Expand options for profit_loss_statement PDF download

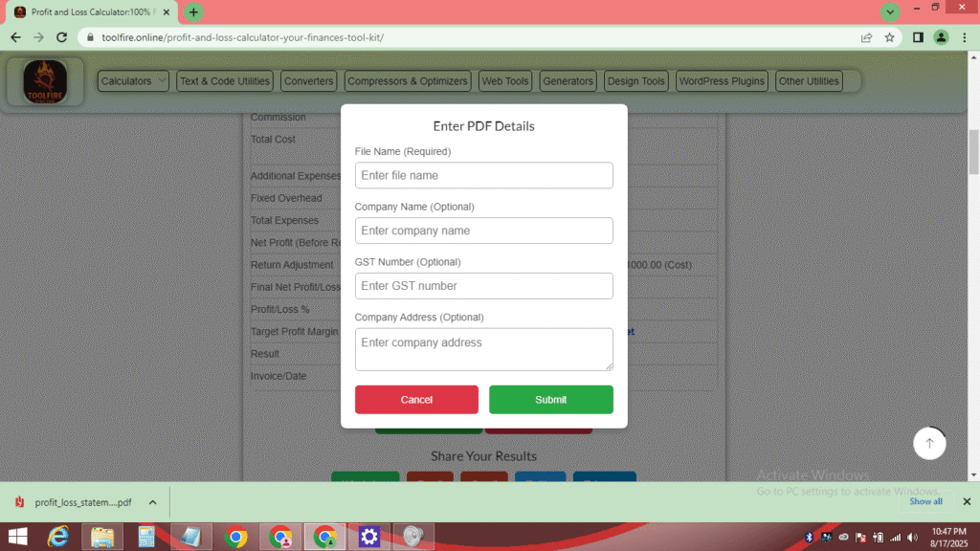pyautogui.click(x=151, y=500)
